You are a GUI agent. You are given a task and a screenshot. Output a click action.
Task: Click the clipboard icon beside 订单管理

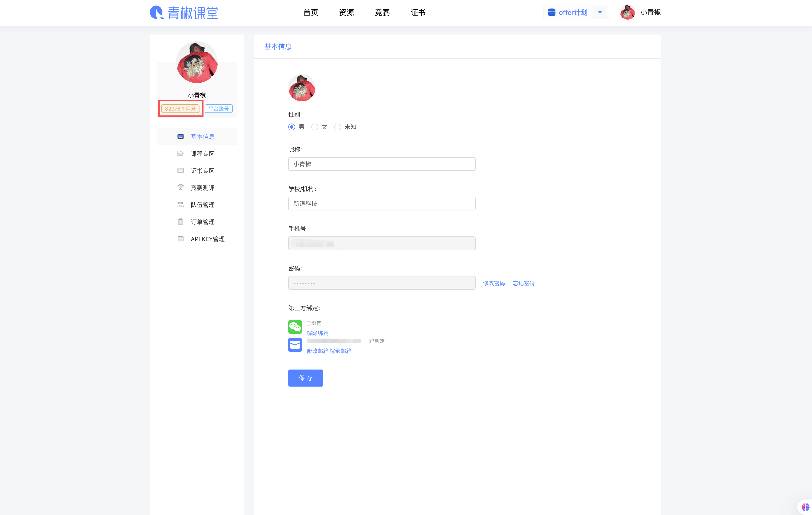(180, 222)
